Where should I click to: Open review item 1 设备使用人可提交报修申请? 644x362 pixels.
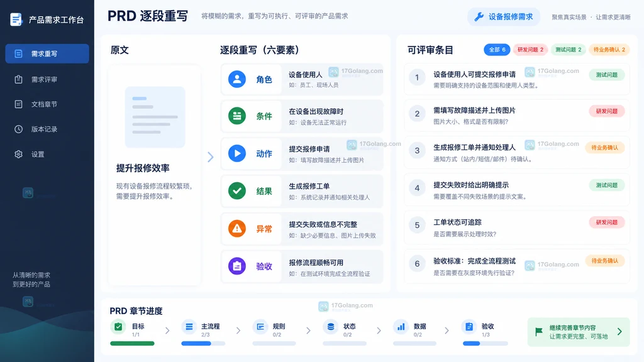[x=517, y=79]
